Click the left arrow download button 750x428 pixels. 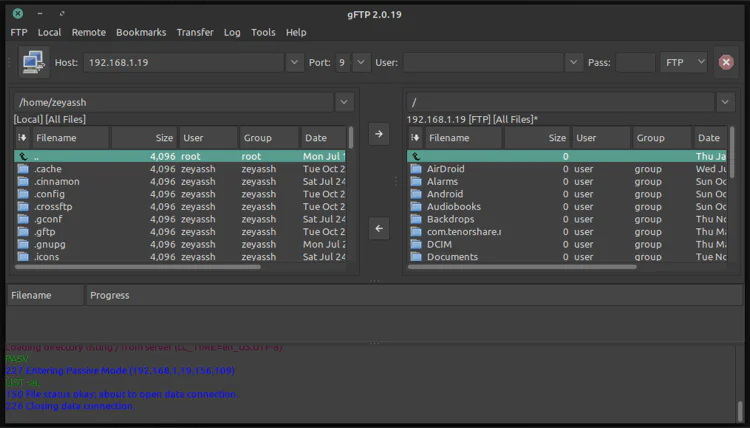point(379,228)
